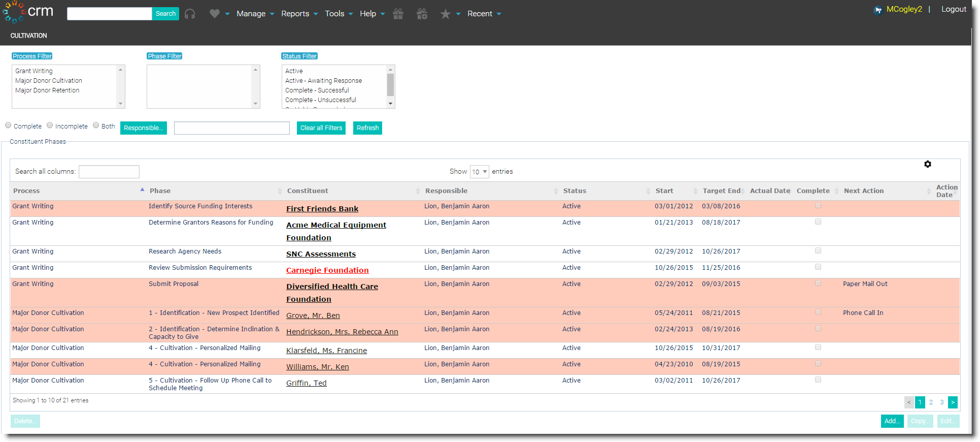Click the gift icon in navigation bar
The width and height of the screenshot is (980, 442).
[x=398, y=14]
